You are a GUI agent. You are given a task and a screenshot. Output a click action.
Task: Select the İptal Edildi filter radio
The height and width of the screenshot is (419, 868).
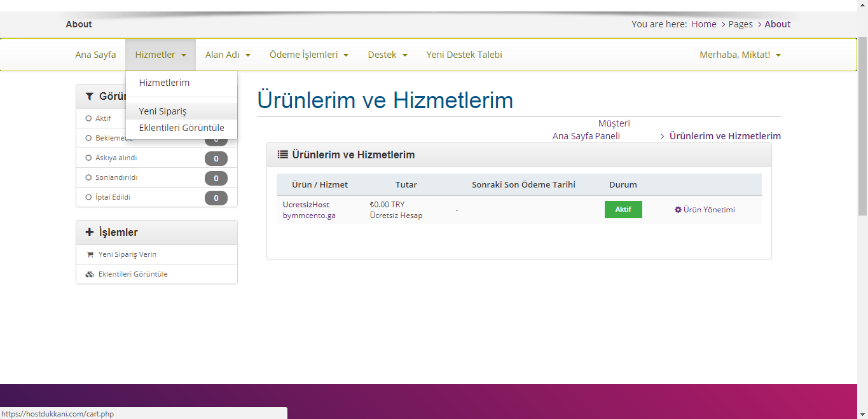[88, 197]
